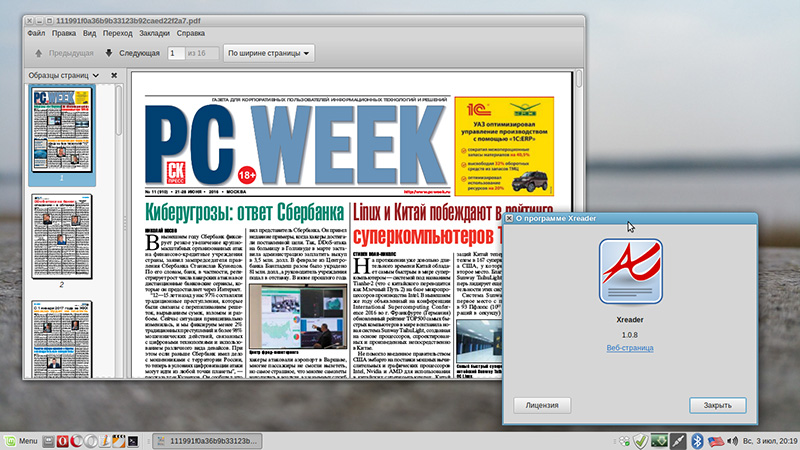Open the Mint Menu button
800x450 pixels.
click(21, 441)
